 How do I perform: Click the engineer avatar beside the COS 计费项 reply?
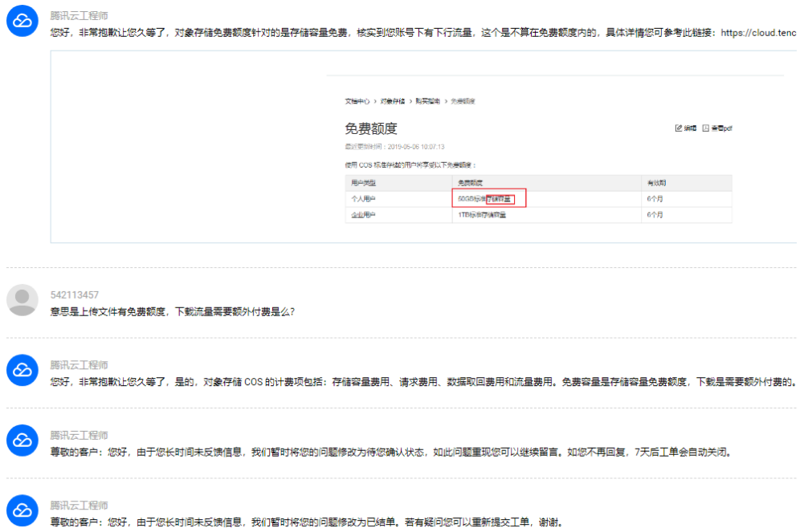pos(22,370)
